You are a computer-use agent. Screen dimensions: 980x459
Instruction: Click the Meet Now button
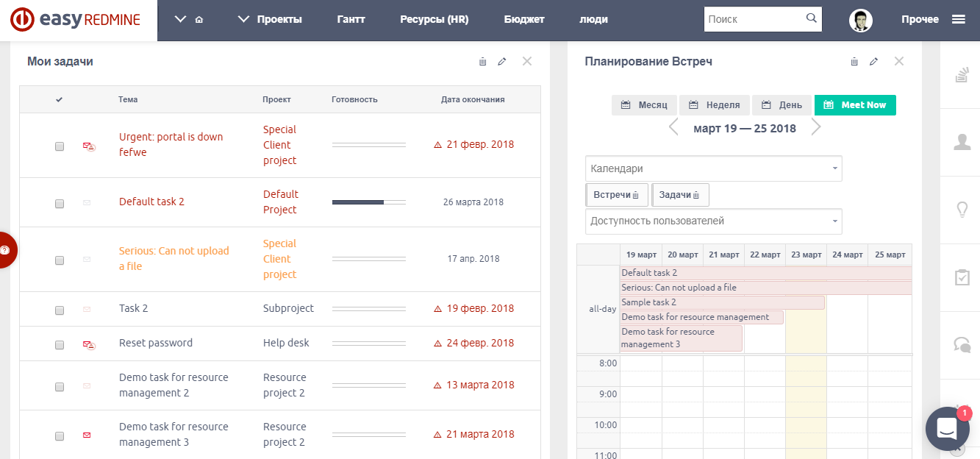tap(855, 104)
